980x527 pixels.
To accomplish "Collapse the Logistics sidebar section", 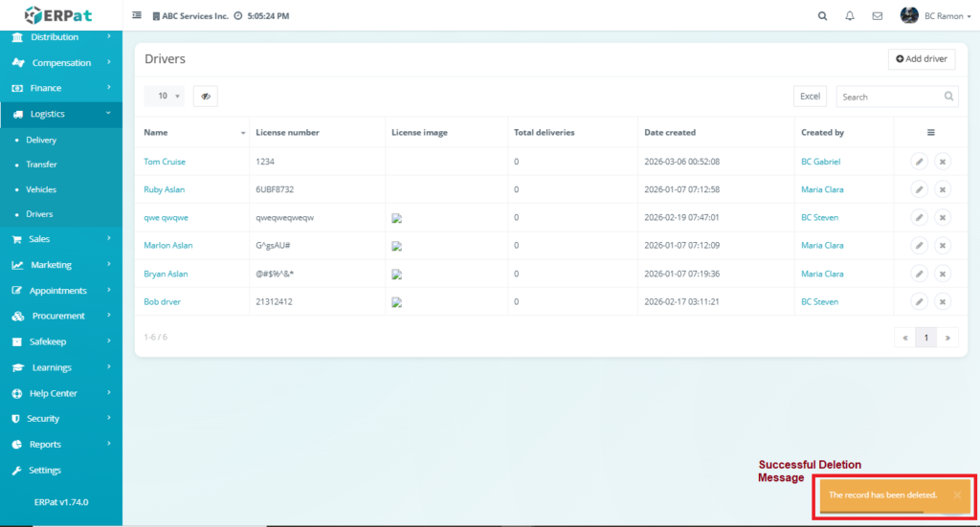I will point(61,114).
